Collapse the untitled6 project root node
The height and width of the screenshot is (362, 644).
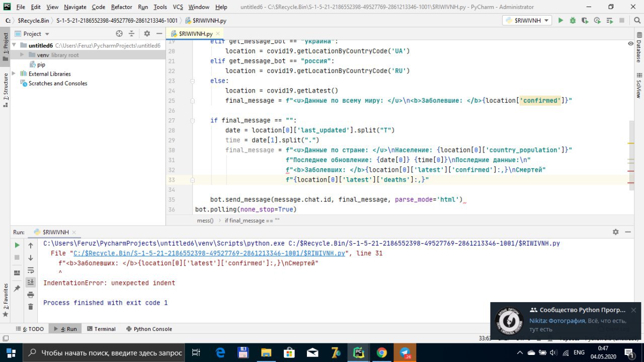(x=14, y=45)
